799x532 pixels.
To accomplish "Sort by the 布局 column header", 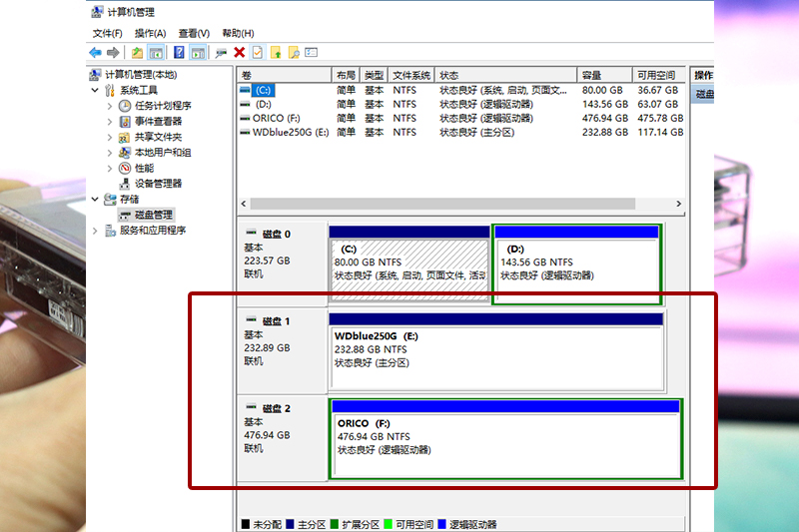I will pos(346,75).
